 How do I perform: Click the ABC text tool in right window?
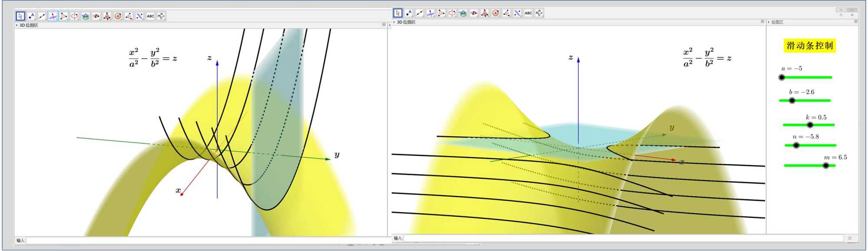[528, 13]
